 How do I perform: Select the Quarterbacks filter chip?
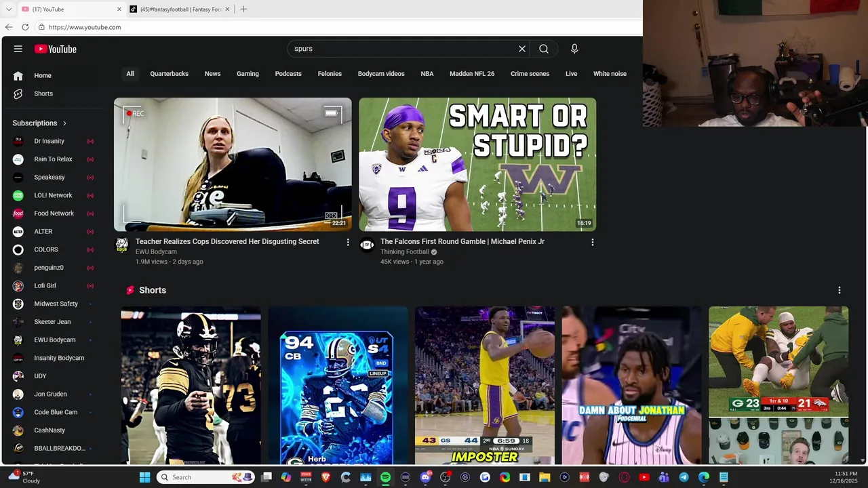coord(170,74)
